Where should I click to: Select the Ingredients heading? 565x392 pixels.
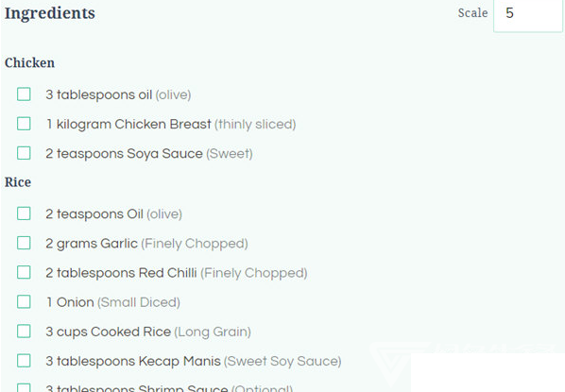click(50, 13)
